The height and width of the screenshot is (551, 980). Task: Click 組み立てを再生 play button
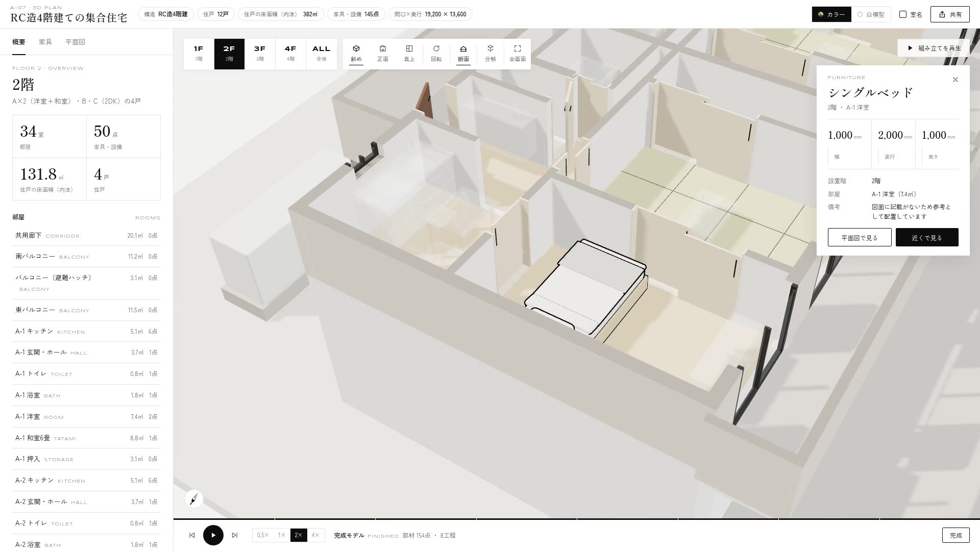[934, 48]
